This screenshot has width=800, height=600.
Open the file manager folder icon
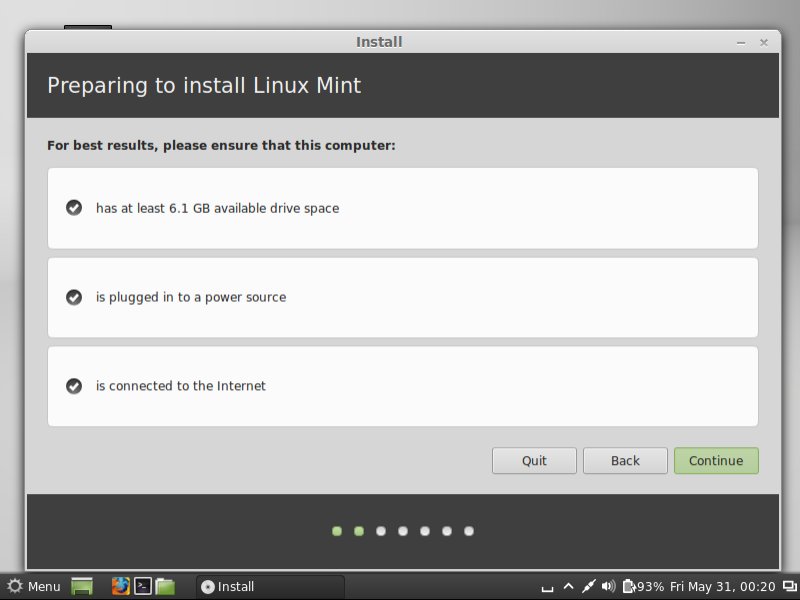[x=165, y=586]
